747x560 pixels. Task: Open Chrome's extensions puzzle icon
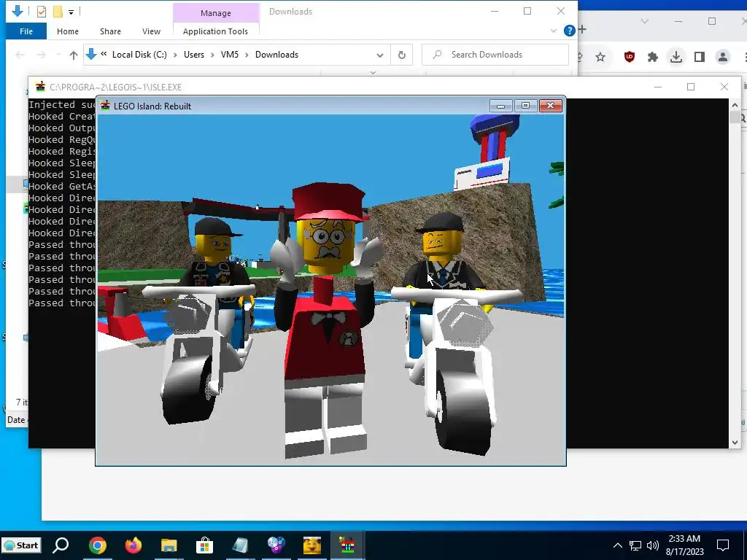653,57
